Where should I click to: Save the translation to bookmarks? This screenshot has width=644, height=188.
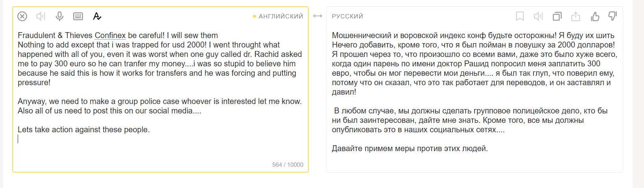click(520, 16)
